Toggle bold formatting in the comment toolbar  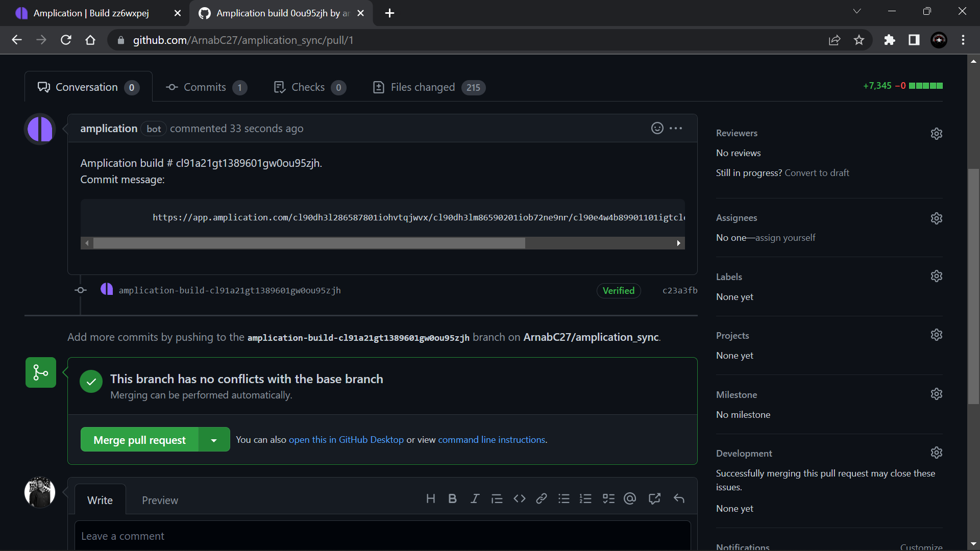pos(452,498)
